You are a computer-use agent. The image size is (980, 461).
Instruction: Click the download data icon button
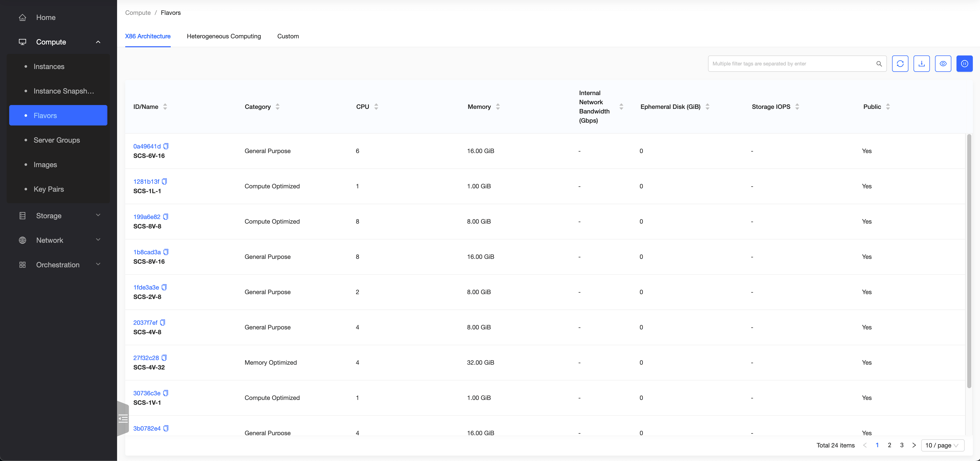[x=921, y=64]
